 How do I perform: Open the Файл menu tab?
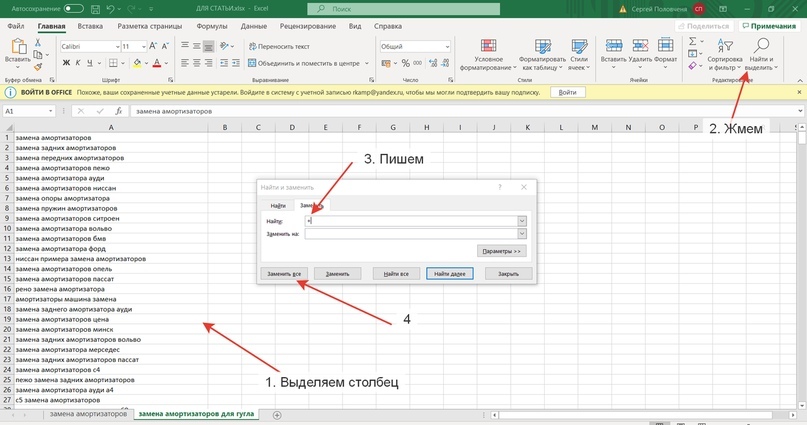click(16, 26)
